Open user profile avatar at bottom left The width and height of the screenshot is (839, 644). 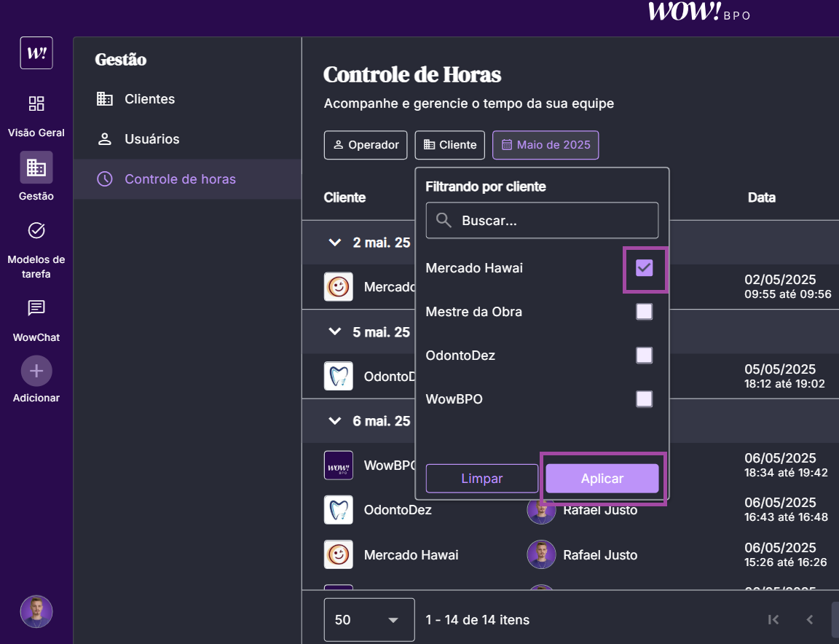(36, 612)
